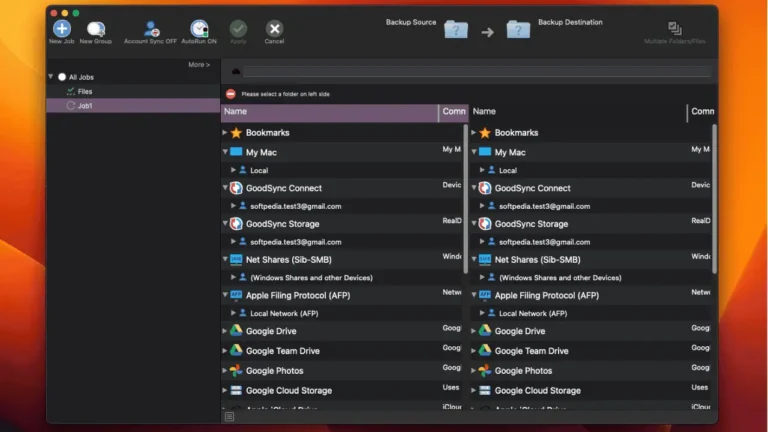Select GoodSync Storage icon in left pane
Screen dimensions: 768x432
[236, 223]
